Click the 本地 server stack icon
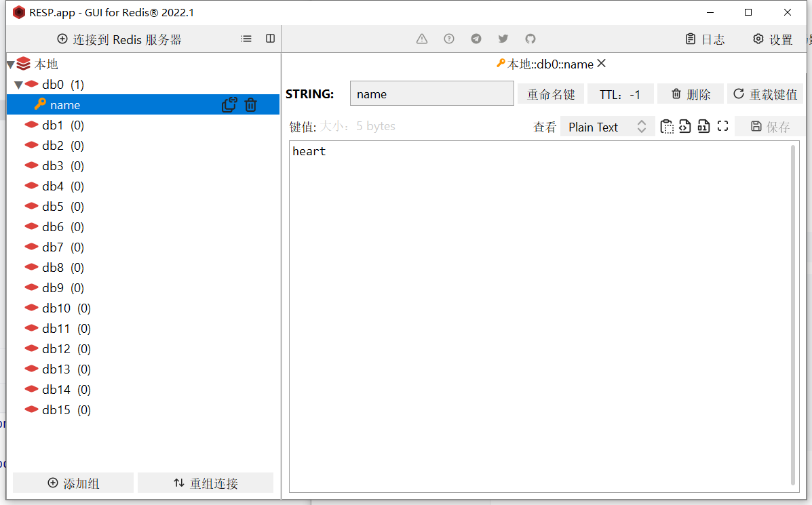The width and height of the screenshot is (812, 505). point(23,64)
